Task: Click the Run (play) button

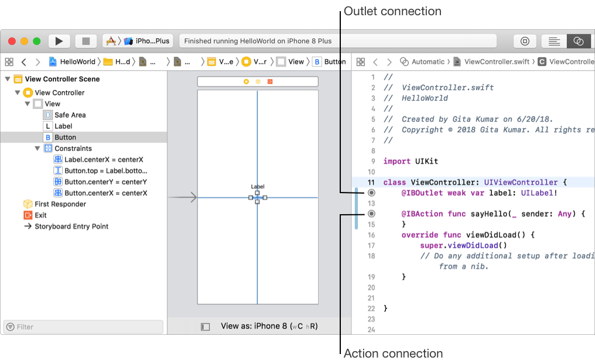Action: [59, 41]
